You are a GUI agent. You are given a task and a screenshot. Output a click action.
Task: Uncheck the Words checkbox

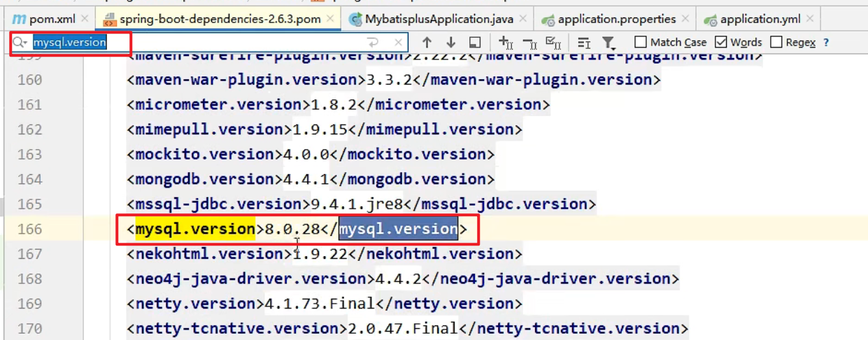721,43
